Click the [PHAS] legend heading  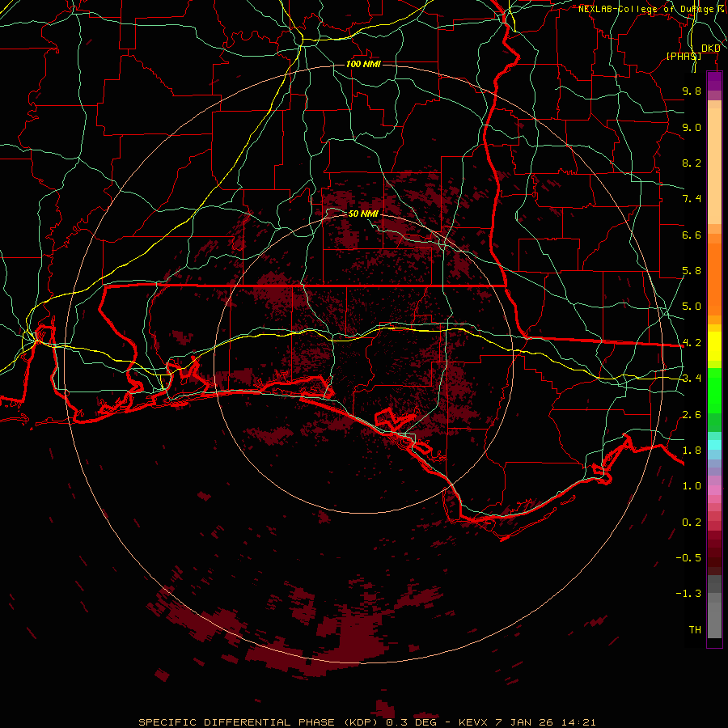click(x=684, y=56)
